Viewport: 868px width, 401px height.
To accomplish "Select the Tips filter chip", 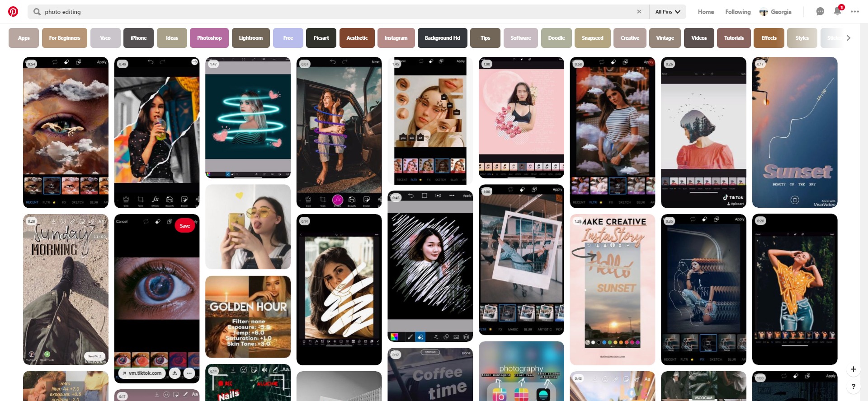I will pyautogui.click(x=486, y=38).
